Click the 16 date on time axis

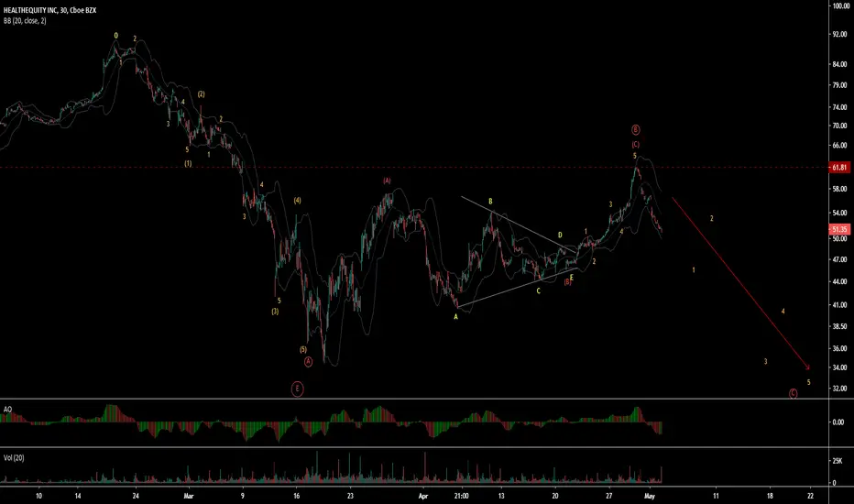(x=296, y=496)
